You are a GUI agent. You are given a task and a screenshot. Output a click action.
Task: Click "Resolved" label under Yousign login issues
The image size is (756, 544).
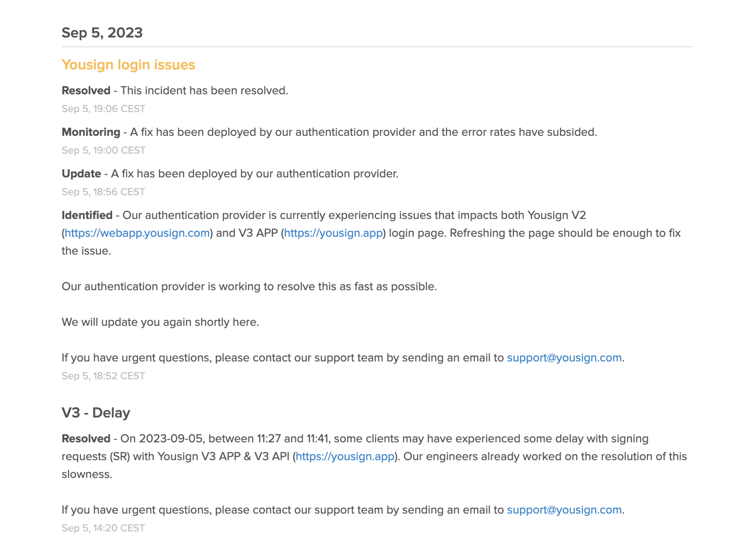click(86, 91)
